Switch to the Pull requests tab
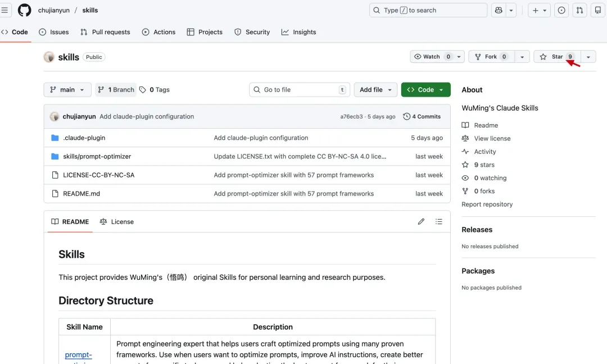Screen dimensions: 607x364 point(105,32)
